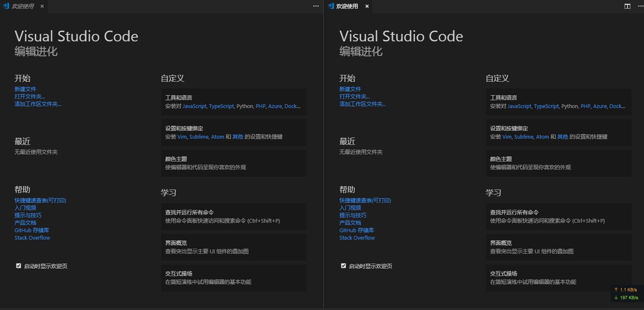Click 工具和语言 card heading in left pane
The image size is (644, 310).
(179, 98)
